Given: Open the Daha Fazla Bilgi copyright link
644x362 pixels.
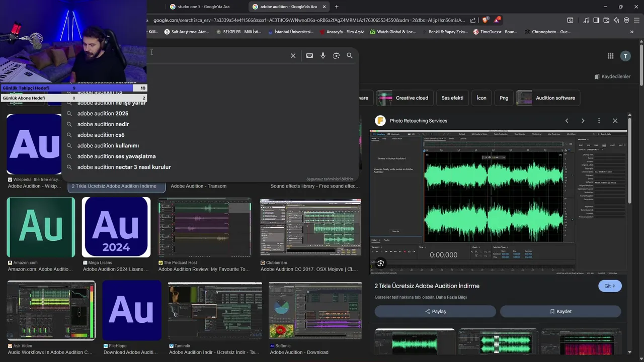Looking at the screenshot, I should click(451, 297).
